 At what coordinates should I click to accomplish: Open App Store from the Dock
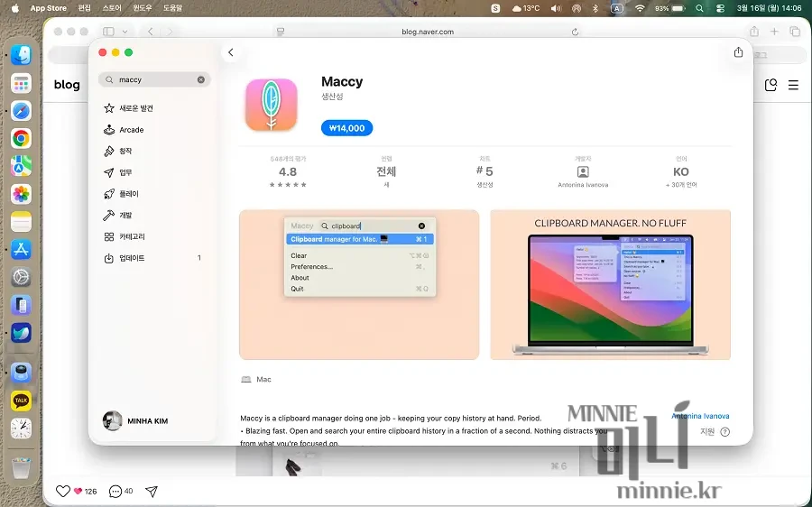tap(22, 250)
